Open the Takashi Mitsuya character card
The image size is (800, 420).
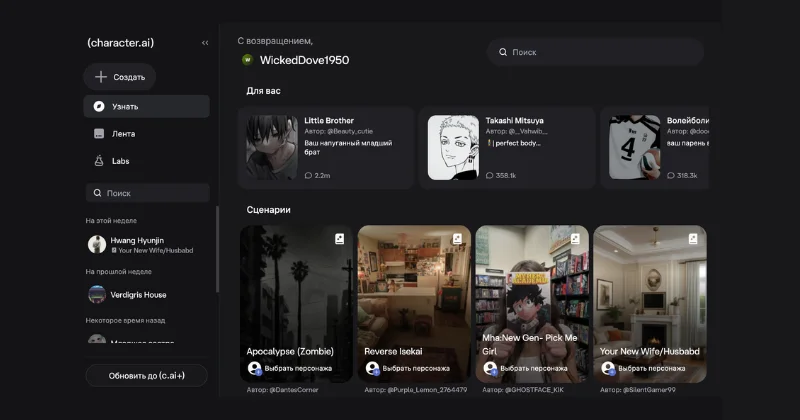(x=507, y=148)
